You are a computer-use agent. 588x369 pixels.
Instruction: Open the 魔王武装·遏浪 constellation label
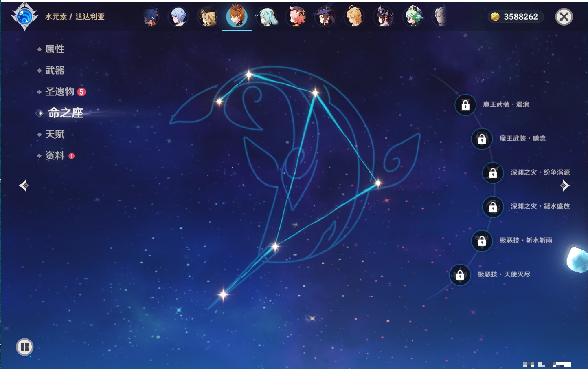(506, 104)
